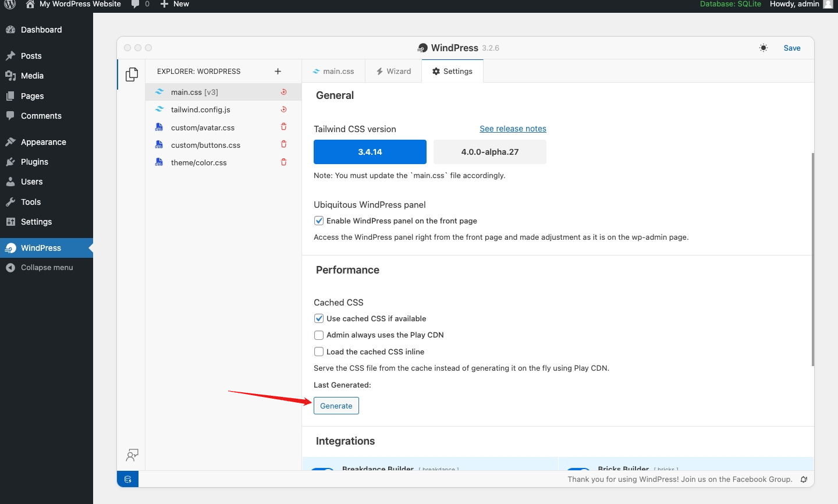Add new file with plus icon
Screen dimensions: 838x504
[x=278, y=72]
